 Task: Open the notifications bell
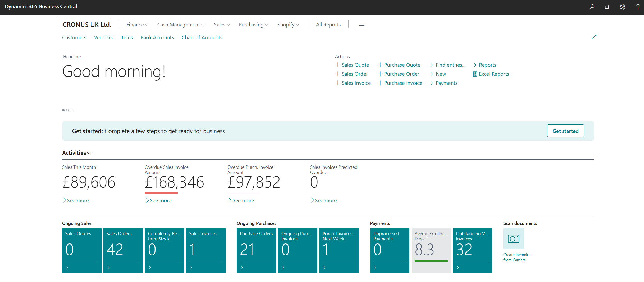[x=607, y=7]
